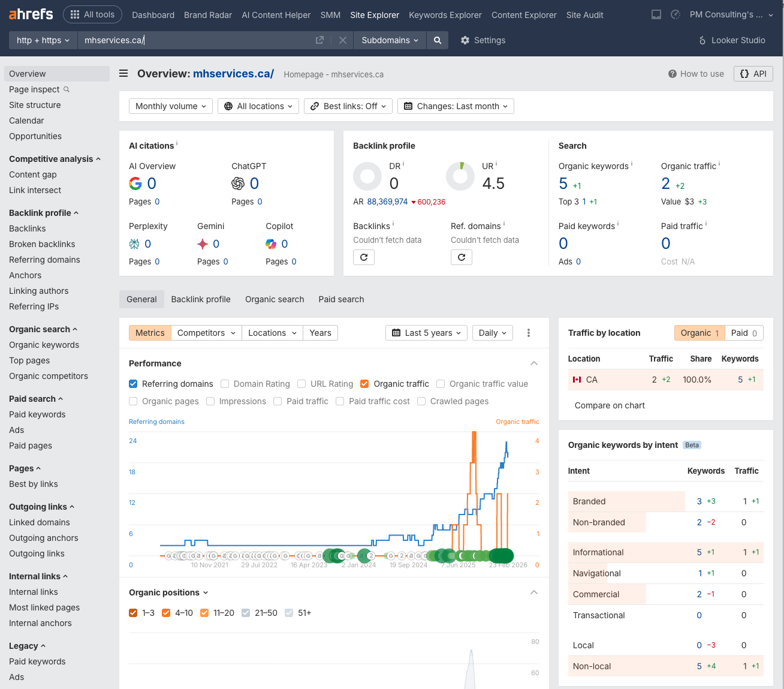Clear the URL bar with the X icon
Image resolution: width=784 pixels, height=689 pixels.
tap(342, 40)
